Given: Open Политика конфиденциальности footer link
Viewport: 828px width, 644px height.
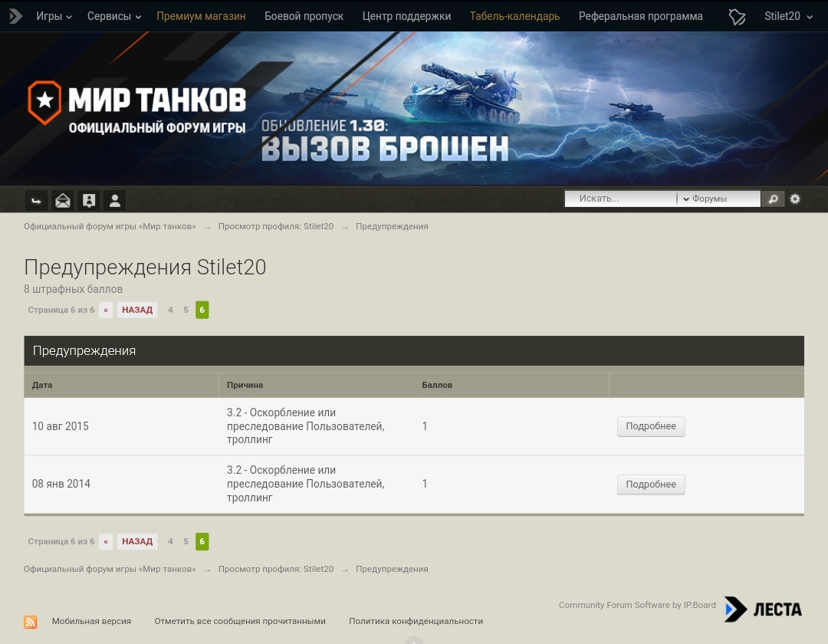Looking at the screenshot, I should [416, 621].
